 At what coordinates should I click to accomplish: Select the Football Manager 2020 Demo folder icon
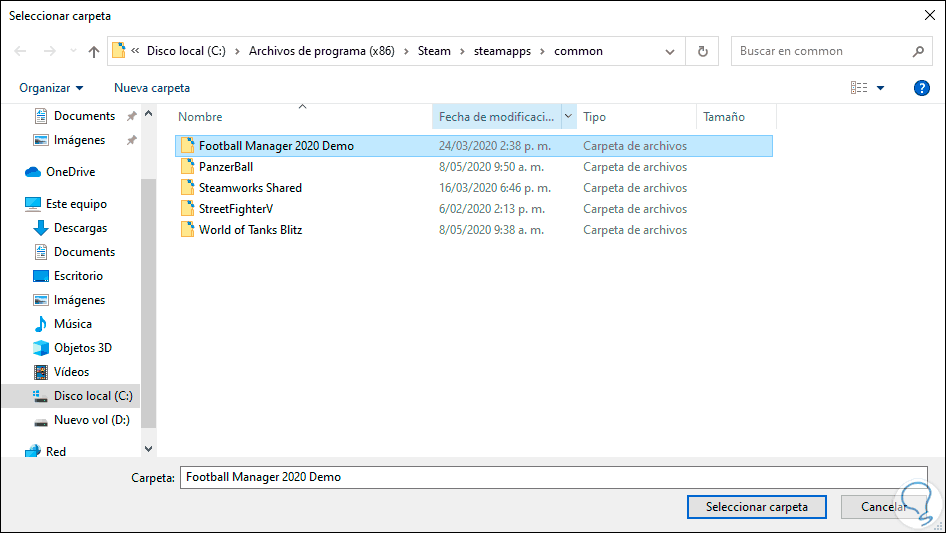coord(188,145)
